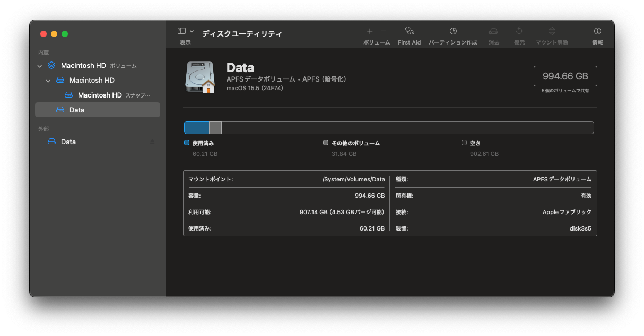644x336 pixels.
Task: Click the Appleファブリック connection value
Action: [x=567, y=212]
